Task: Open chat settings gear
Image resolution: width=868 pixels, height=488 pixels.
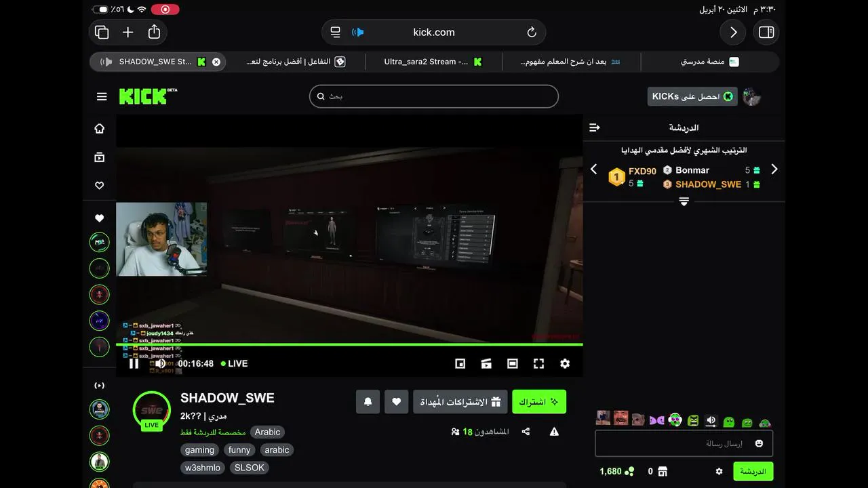Action: (719, 471)
